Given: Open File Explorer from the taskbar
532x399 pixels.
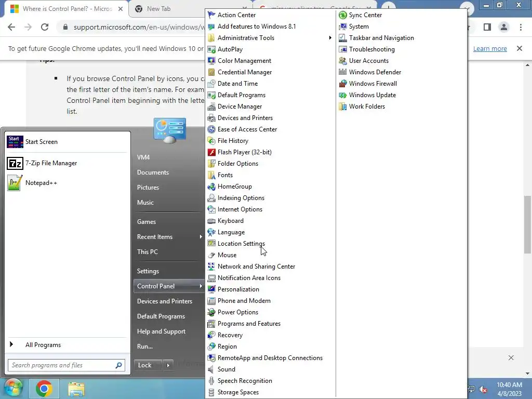Looking at the screenshot, I should pos(76,389).
